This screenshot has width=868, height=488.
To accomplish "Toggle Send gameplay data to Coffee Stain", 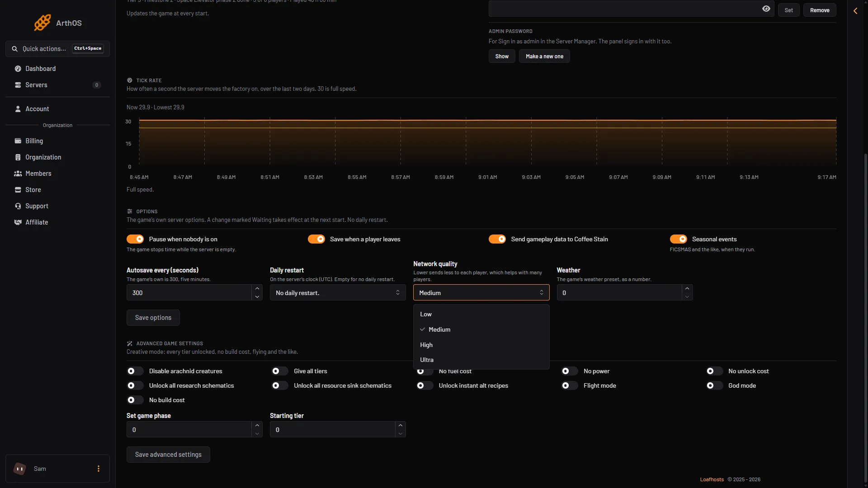I will coord(497,239).
